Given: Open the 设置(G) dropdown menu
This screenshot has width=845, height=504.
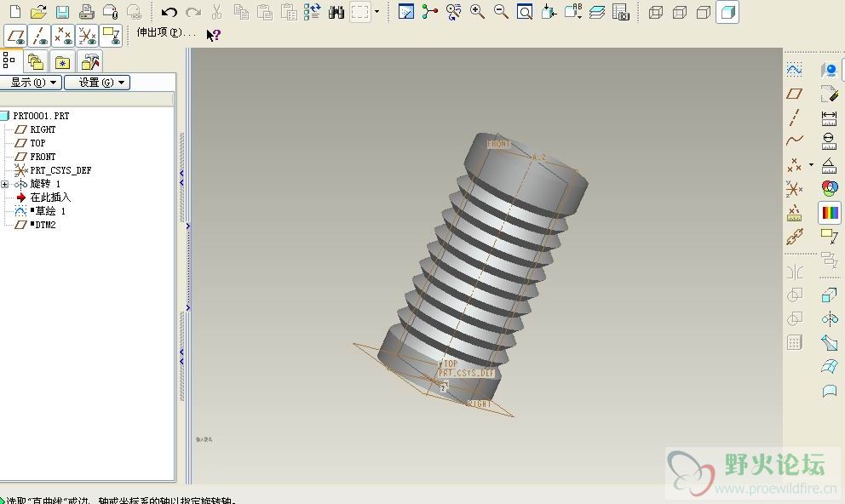Looking at the screenshot, I should pos(97,83).
